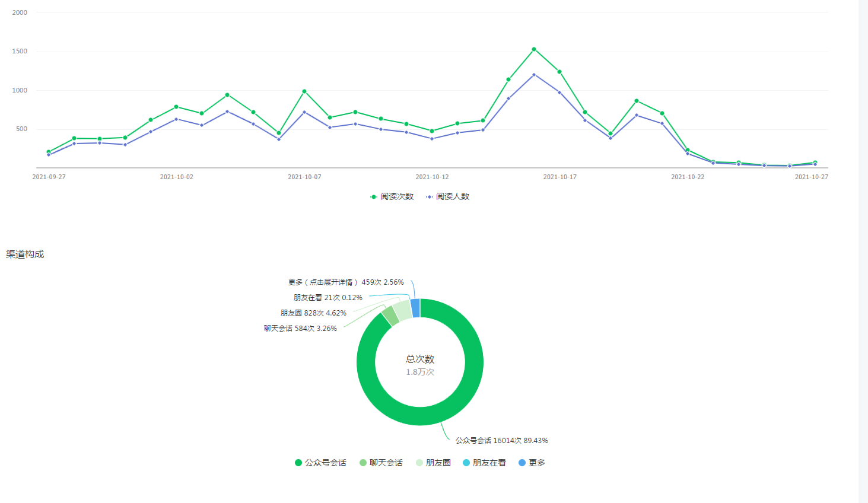
Task: Click the 朋友圈 828次 4.62% callout label
Action: [313, 313]
